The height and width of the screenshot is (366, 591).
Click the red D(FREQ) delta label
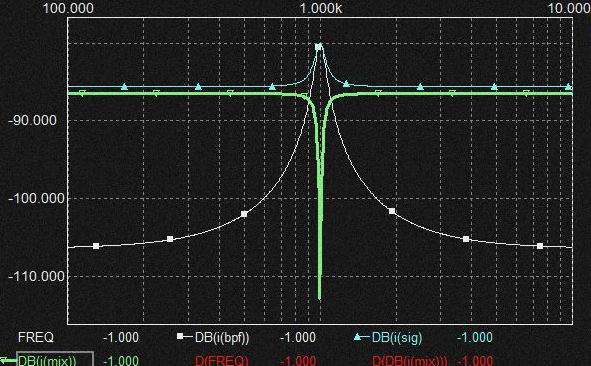tap(222, 360)
